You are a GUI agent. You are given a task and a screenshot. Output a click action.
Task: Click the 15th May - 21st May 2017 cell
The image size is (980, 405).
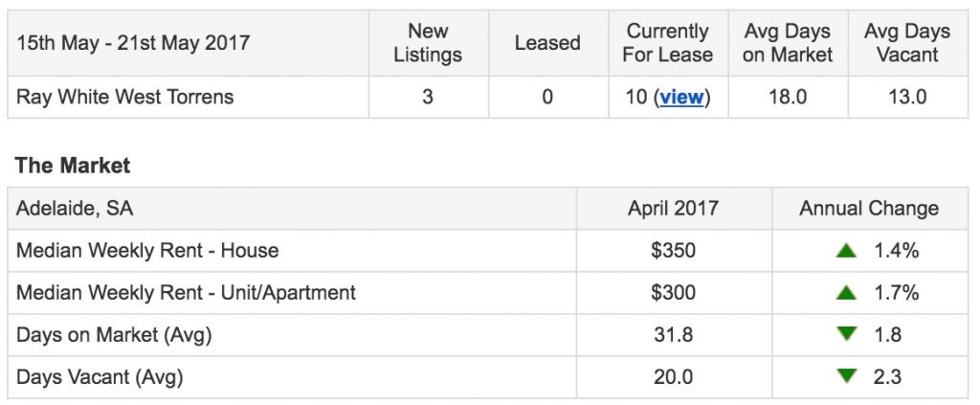[x=189, y=43]
